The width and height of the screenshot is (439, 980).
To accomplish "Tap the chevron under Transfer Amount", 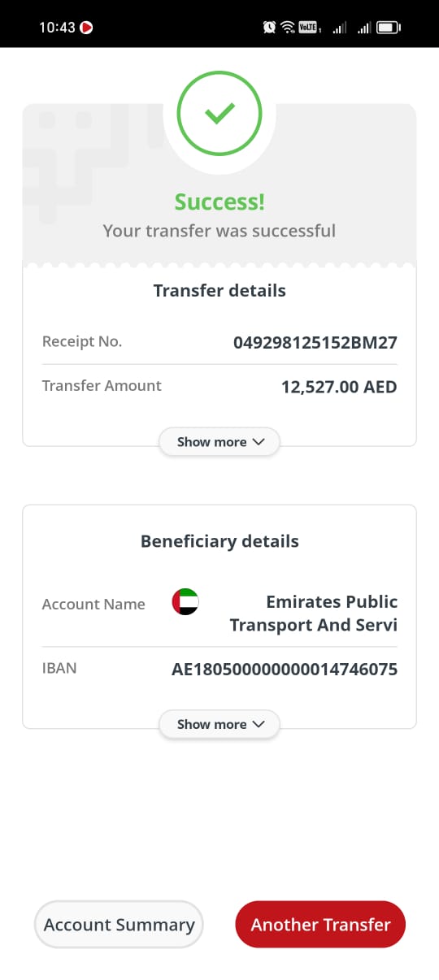I will point(259,442).
